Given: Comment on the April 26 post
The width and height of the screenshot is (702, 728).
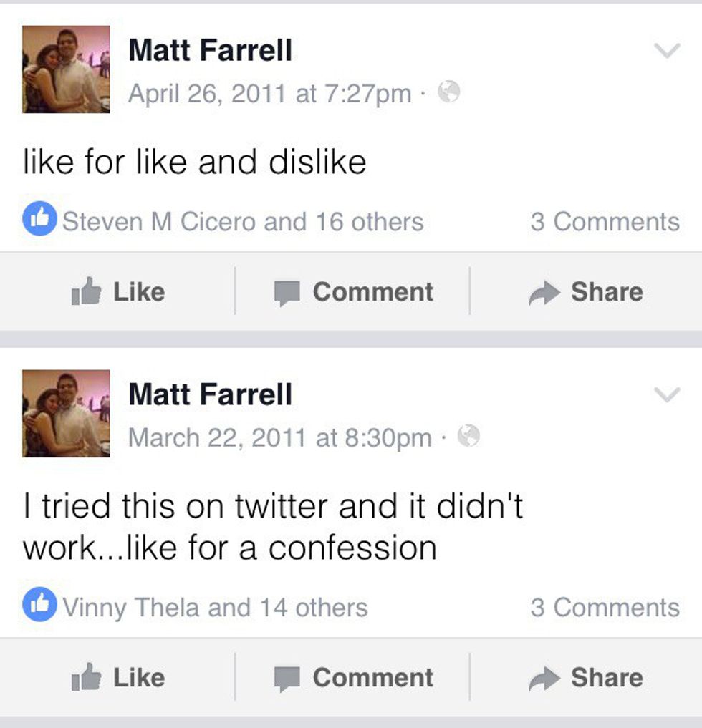Looking at the screenshot, I should click(354, 292).
